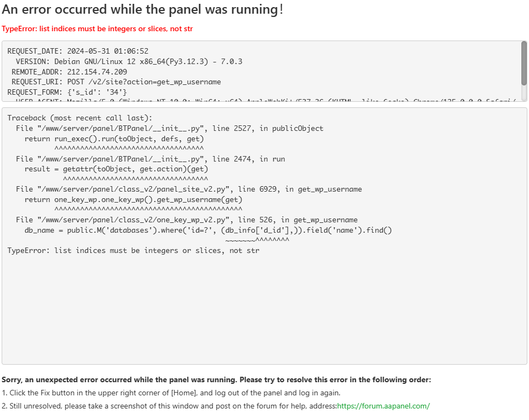Viewport: 529px width, 420px height.
Task: Click the "db_name = public.M" code line
Action: click(x=208, y=230)
